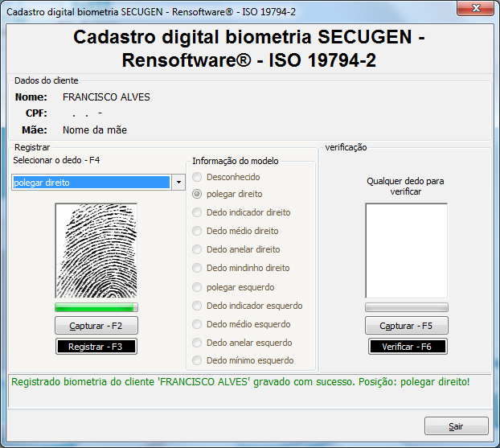Click the 'Informação do modelo' group label
500x448 pixels.
[236, 161]
